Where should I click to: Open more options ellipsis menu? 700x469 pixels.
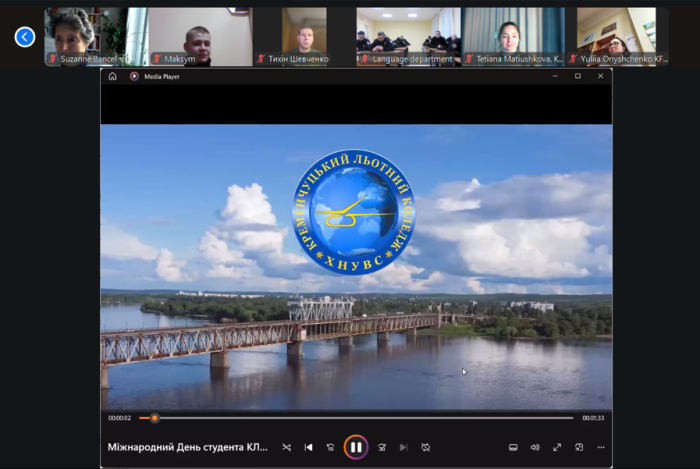pos(601,447)
